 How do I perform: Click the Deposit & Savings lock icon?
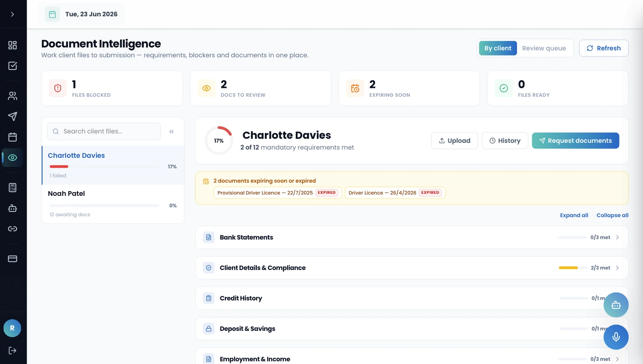pos(209,329)
